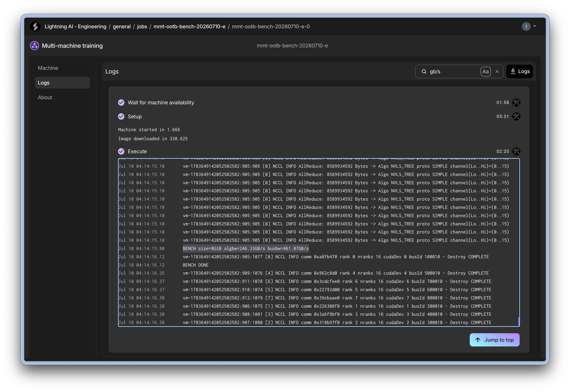Screen dimensions: 570x392
Task: Open the account dropdown arrow
Action: (534, 26)
